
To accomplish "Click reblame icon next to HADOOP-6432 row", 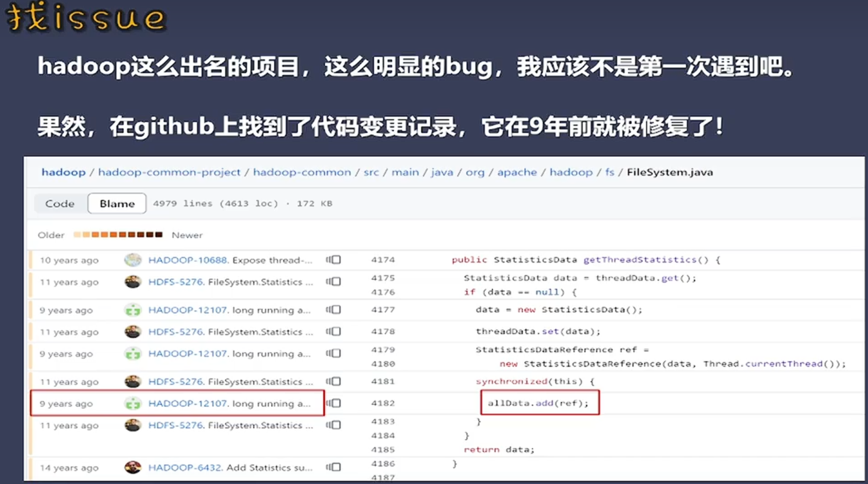I will point(333,467).
